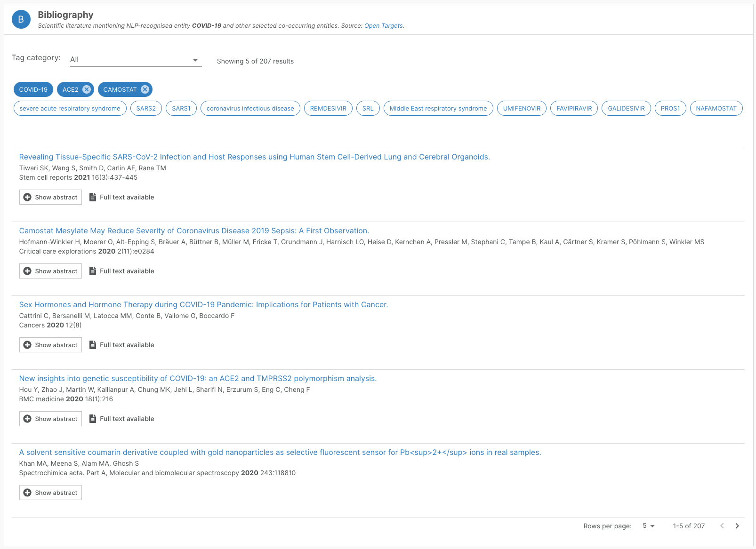Viewport: 756px width, 549px height.
Task: Open the Tag category dropdown showing All
Action: click(135, 59)
